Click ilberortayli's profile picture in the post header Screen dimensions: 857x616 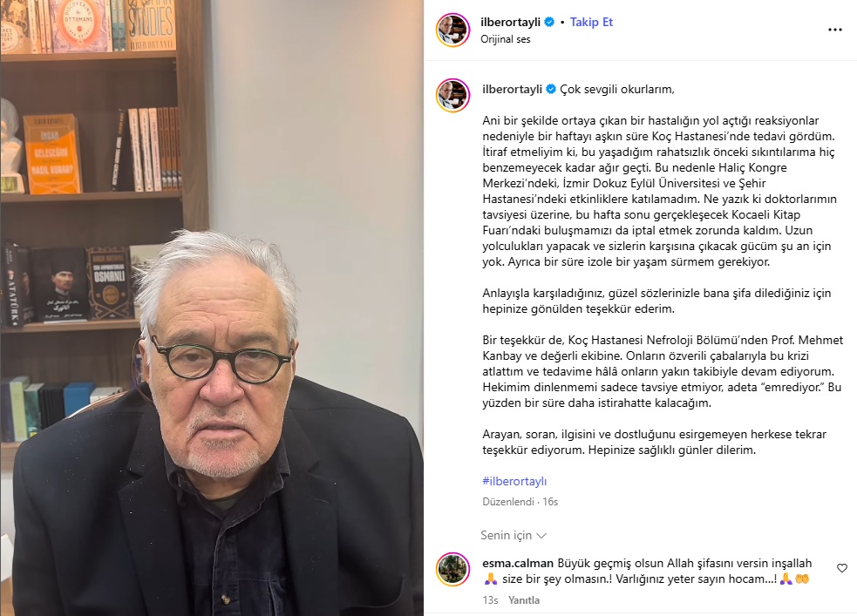[452, 30]
